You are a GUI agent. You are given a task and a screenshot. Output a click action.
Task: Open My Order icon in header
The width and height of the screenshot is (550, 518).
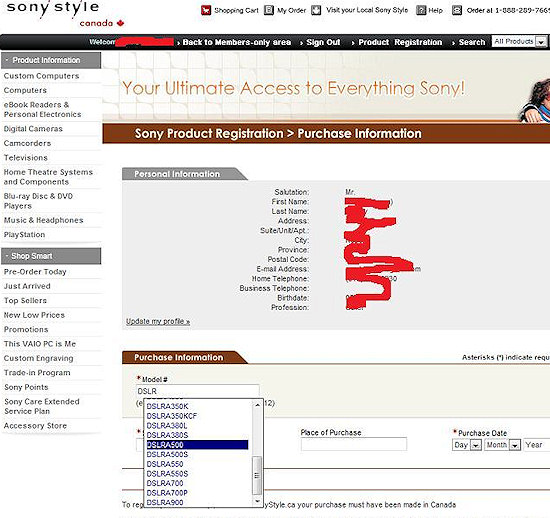[269, 10]
